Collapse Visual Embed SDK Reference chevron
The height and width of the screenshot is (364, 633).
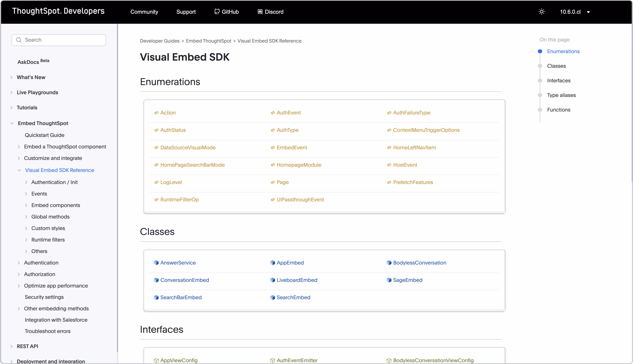click(x=19, y=170)
